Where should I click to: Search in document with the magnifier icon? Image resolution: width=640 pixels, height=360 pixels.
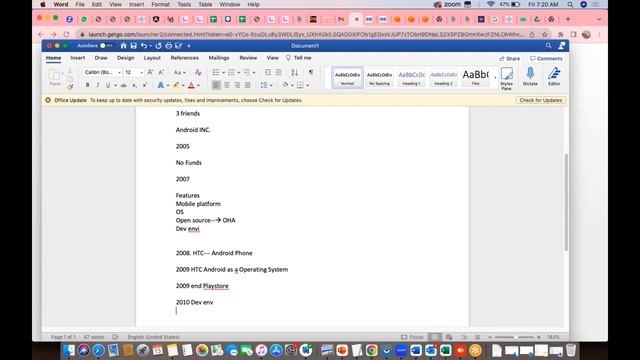(549, 46)
